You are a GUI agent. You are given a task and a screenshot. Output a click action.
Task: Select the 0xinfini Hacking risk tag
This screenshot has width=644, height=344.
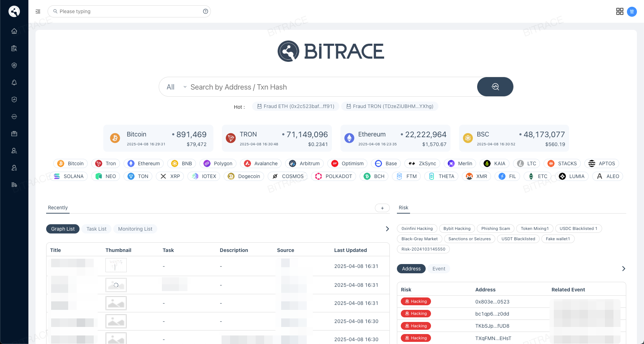[x=417, y=229]
